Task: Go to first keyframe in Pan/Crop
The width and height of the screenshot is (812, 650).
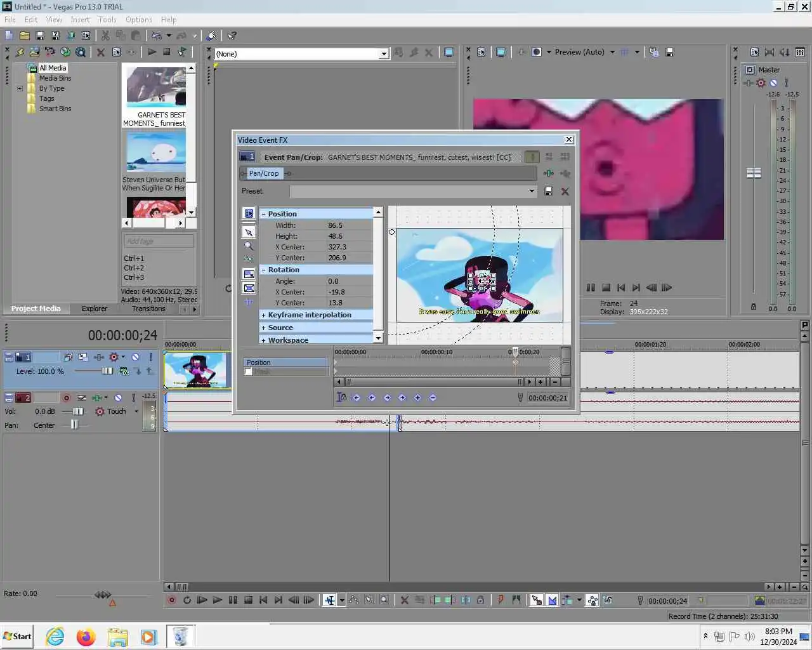Action: pos(357,397)
